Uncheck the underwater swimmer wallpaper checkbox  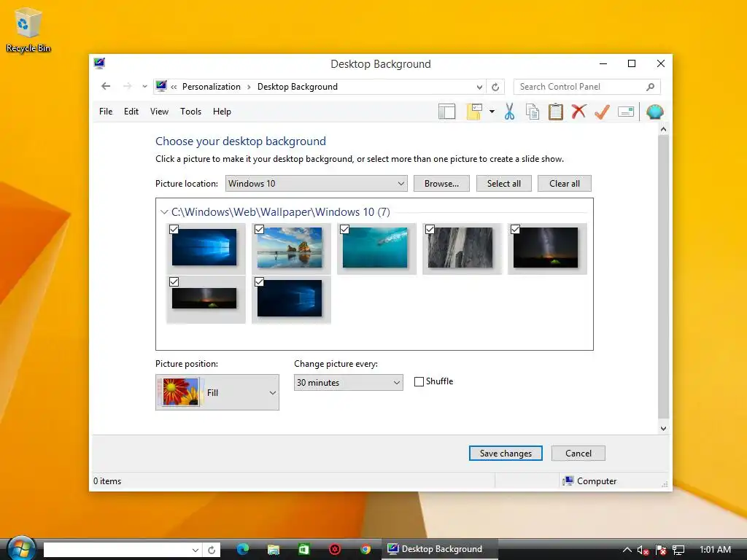[x=344, y=230]
